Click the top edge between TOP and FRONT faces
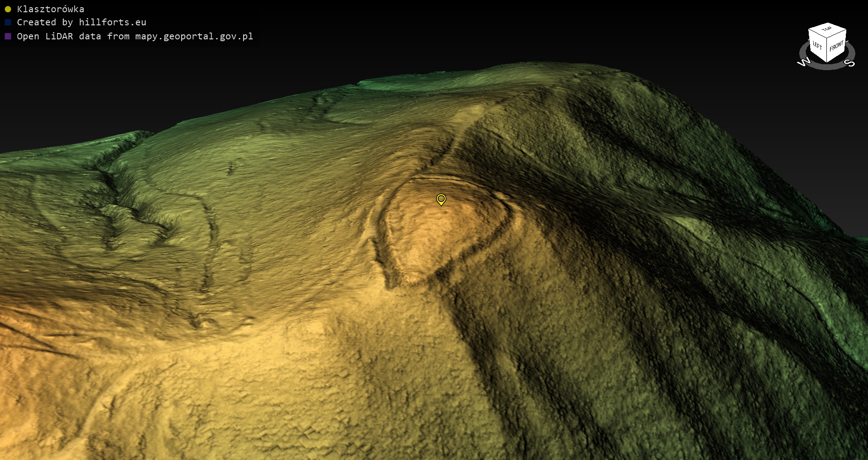The height and width of the screenshot is (460, 868). 837,34
